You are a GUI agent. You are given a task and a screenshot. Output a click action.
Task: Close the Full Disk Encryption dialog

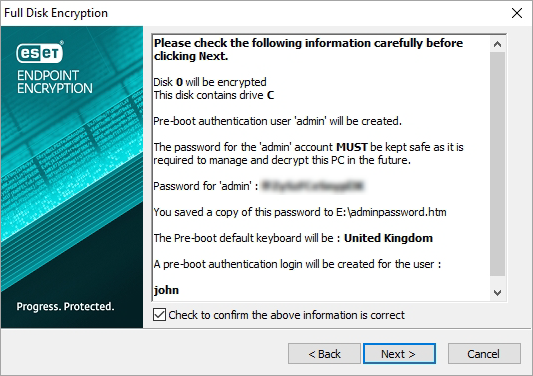[517, 13]
